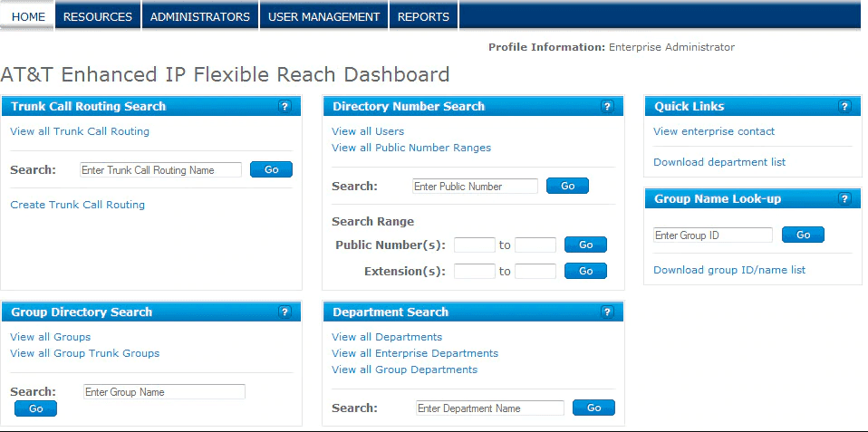Click Go beside Enter Department Name
Screen dimensions: 868x432
point(594,408)
